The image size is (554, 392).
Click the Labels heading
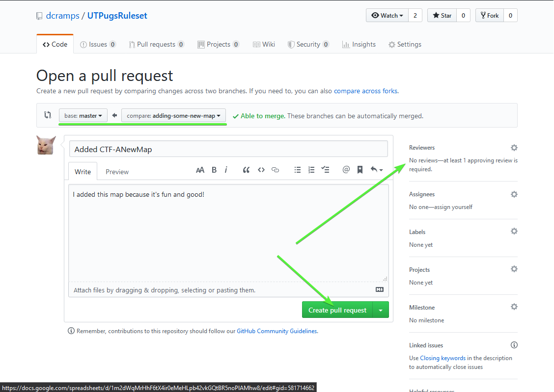417,232
